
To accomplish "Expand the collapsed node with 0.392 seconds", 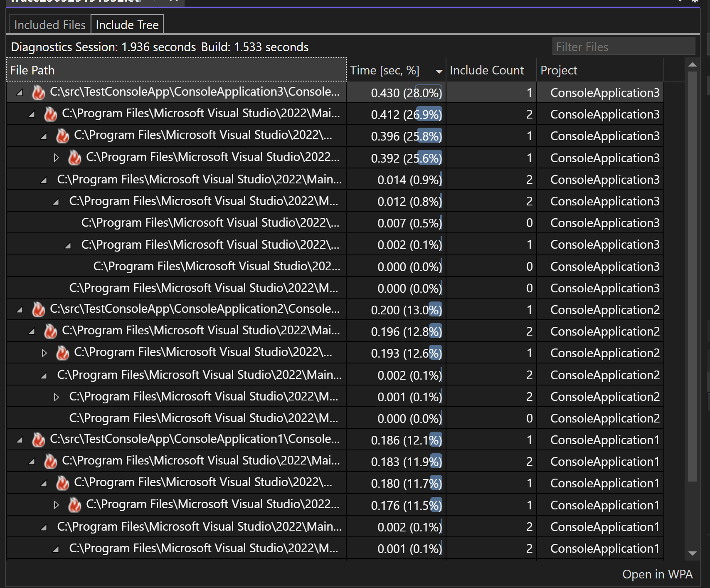I will [57, 157].
